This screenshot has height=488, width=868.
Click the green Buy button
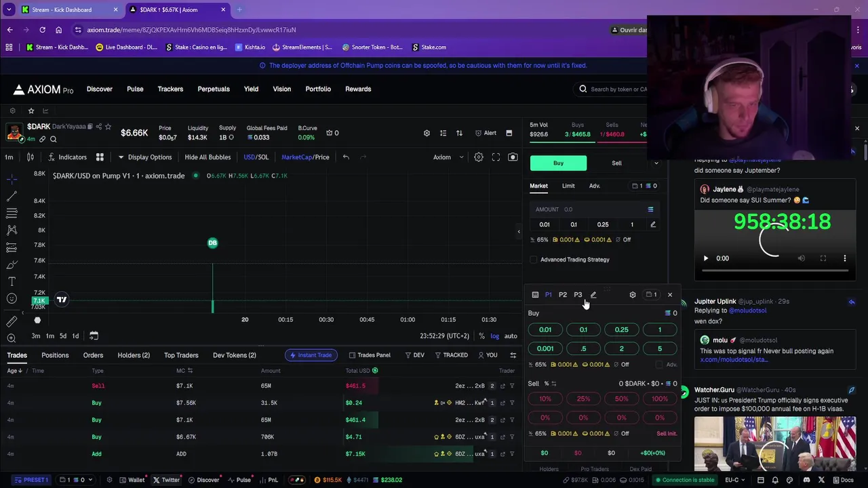click(558, 163)
